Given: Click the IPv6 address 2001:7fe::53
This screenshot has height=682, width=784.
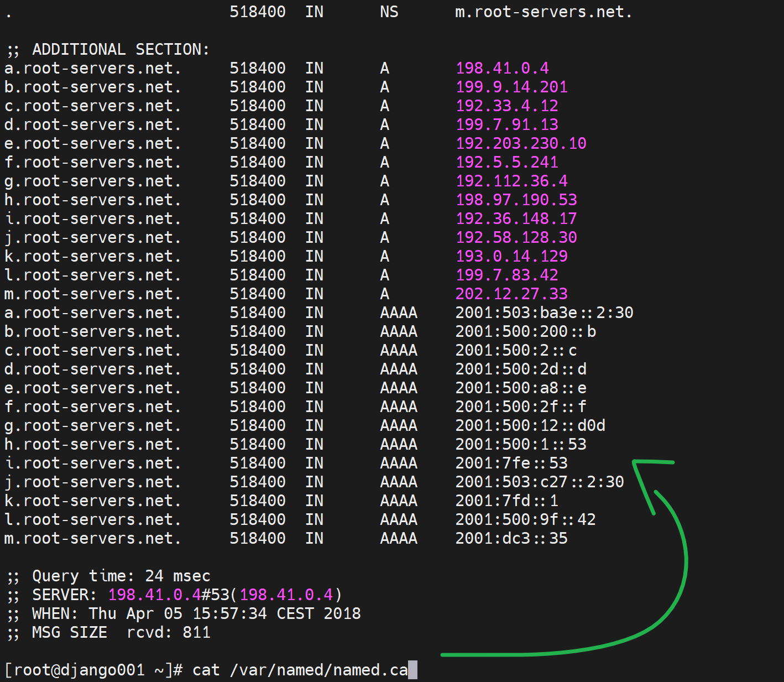Looking at the screenshot, I should pyautogui.click(x=511, y=463).
